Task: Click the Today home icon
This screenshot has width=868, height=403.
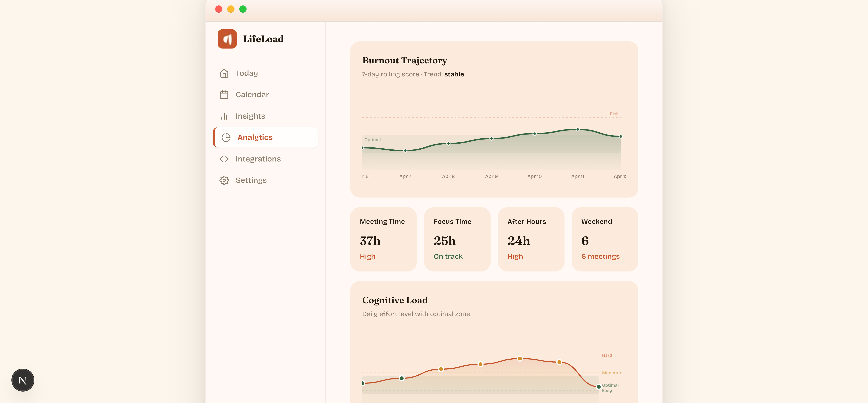Action: 224,73
